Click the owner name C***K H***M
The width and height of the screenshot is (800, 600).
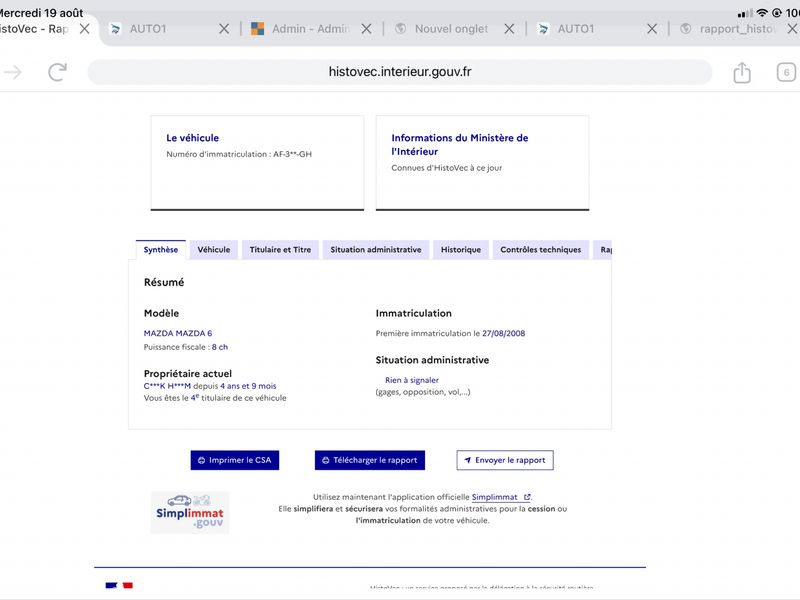(x=167, y=386)
